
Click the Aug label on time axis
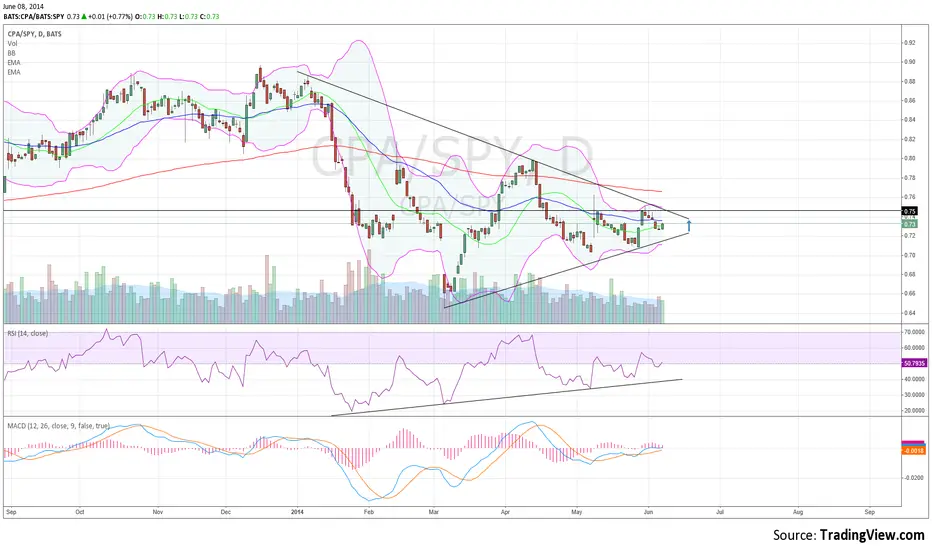point(798,511)
